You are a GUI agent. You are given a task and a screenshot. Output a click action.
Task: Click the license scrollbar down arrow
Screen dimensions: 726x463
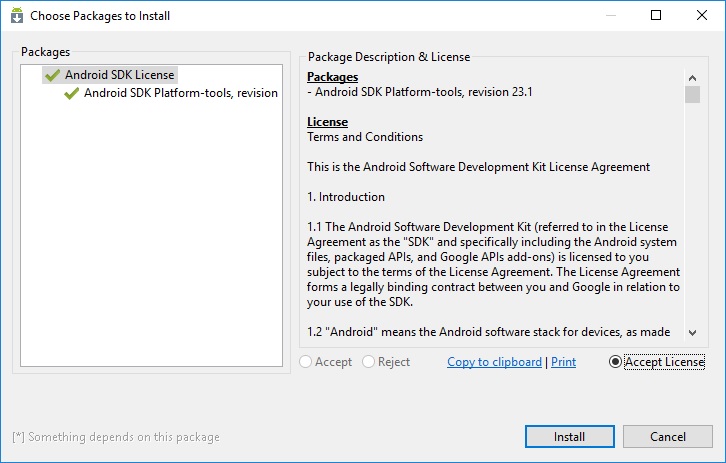click(691, 332)
